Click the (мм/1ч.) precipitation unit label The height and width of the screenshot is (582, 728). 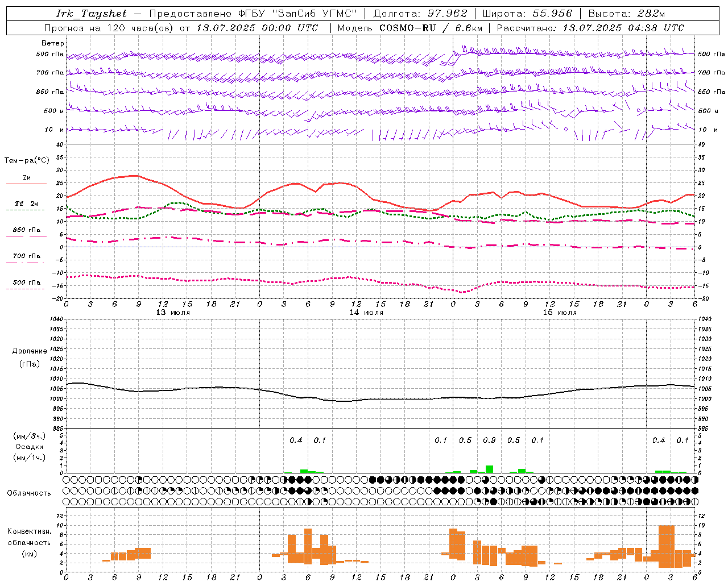(x=30, y=458)
